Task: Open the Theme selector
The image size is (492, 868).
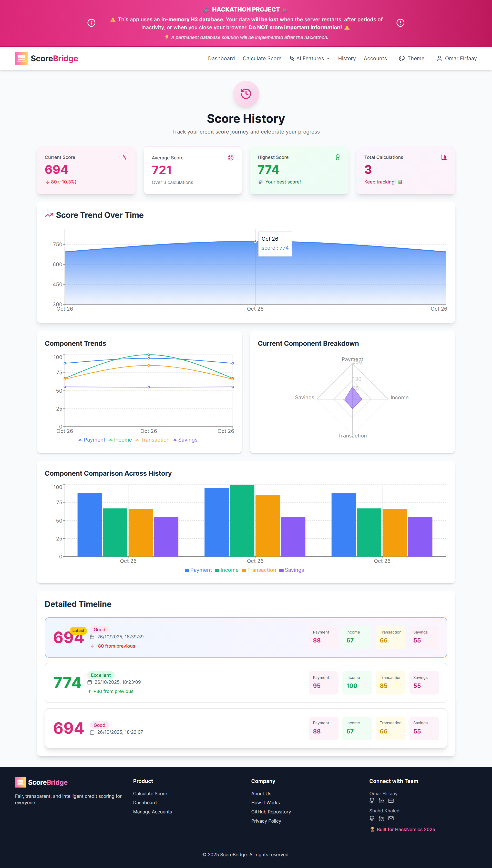Action: click(x=412, y=58)
